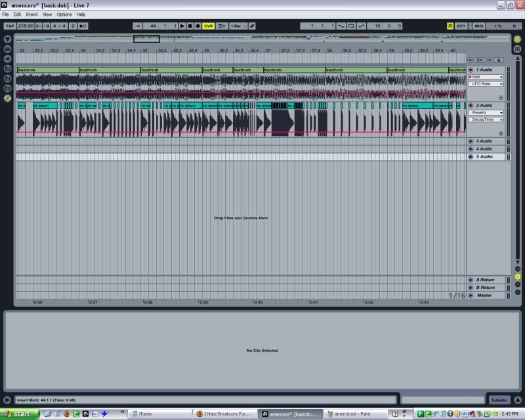Collapse the 1 Audio track
The image size is (525, 420).
pyautogui.click(x=471, y=70)
